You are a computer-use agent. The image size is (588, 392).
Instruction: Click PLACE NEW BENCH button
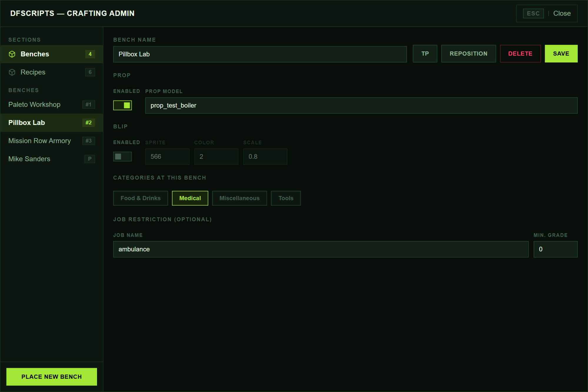pos(52,377)
